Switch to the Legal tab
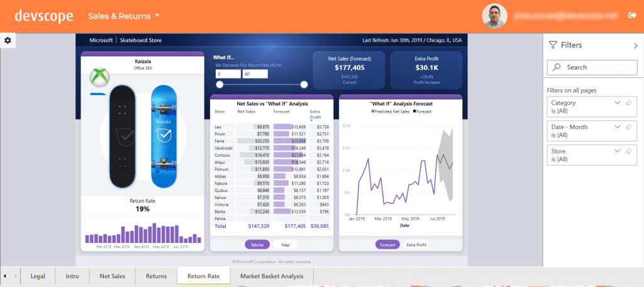This screenshot has height=287, width=644. [x=38, y=276]
